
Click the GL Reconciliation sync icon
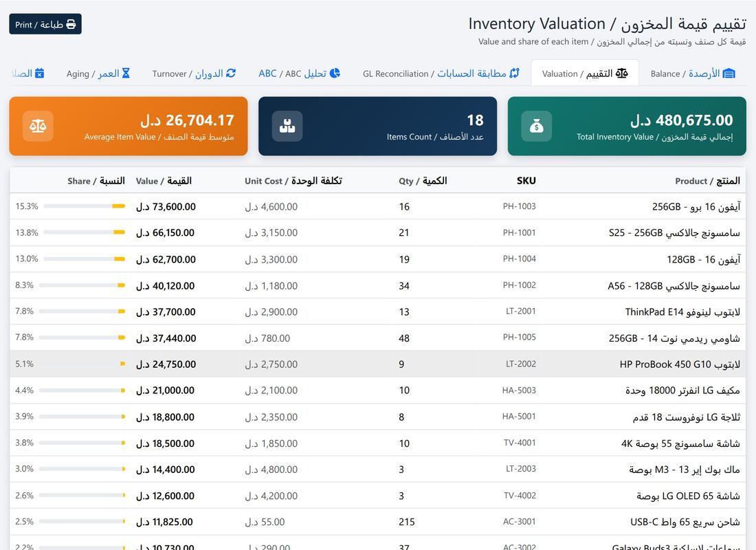click(515, 74)
